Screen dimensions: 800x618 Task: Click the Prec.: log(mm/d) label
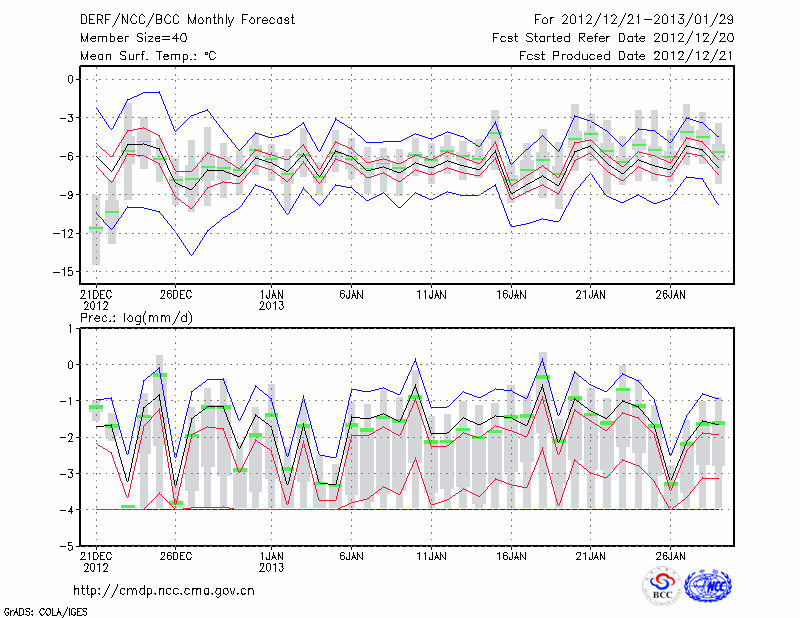[135, 317]
